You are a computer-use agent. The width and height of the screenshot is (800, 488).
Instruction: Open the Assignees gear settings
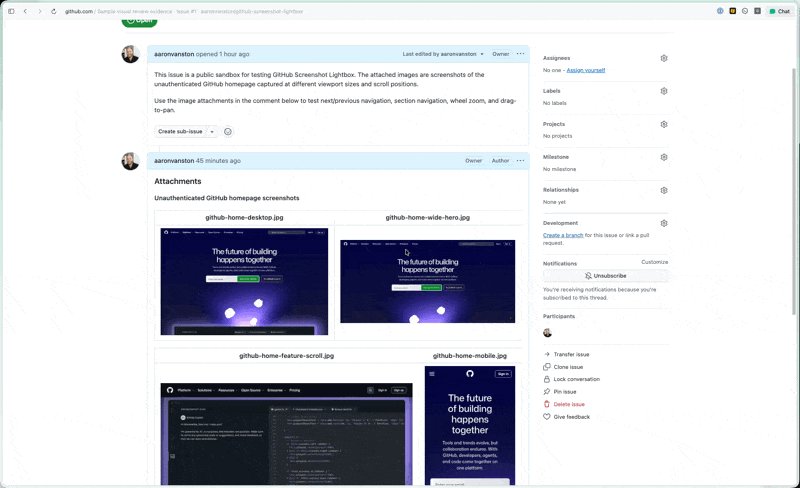click(664, 58)
